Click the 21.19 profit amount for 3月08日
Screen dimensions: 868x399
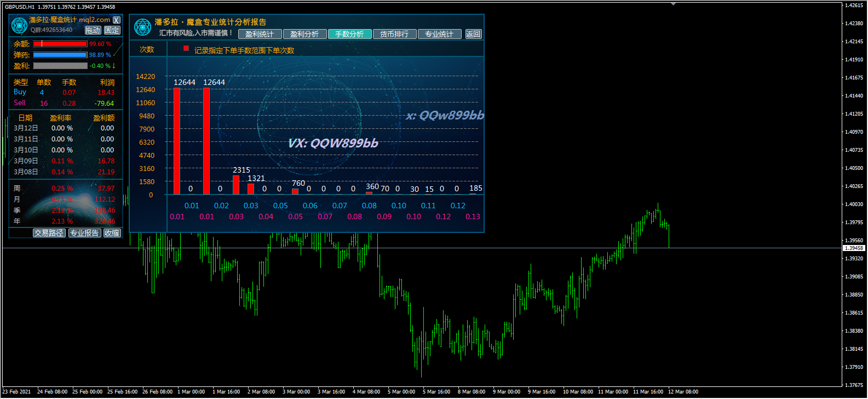point(106,172)
